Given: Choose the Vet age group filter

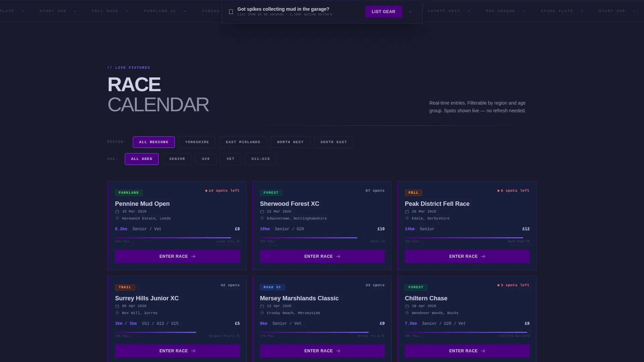Looking at the screenshot, I should tap(230, 159).
